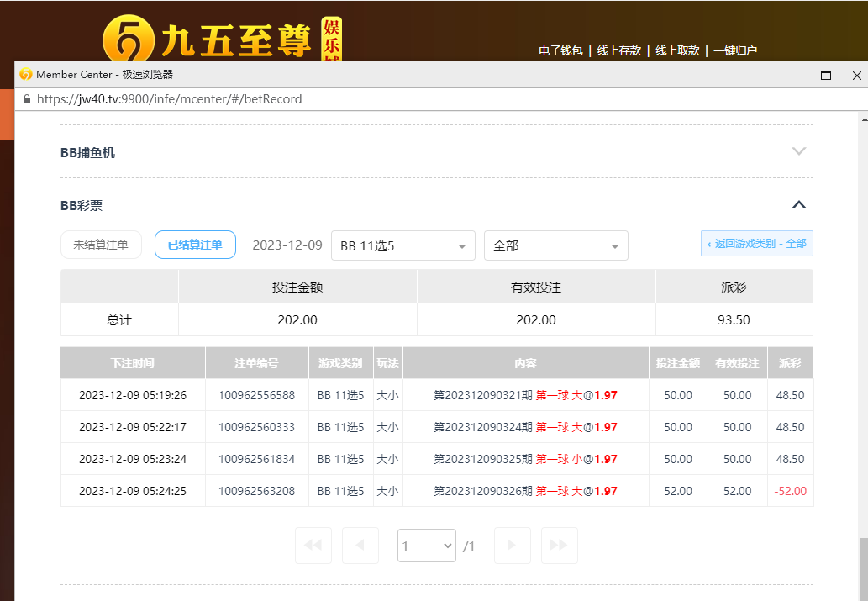Screen dimensions: 868x601
Task: Click 返回游戏类别 - 全部 button
Action: point(757,244)
